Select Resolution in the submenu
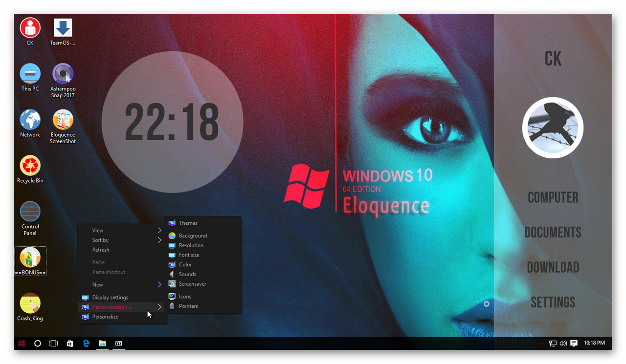This screenshot has width=626, height=364. pyautogui.click(x=203, y=245)
